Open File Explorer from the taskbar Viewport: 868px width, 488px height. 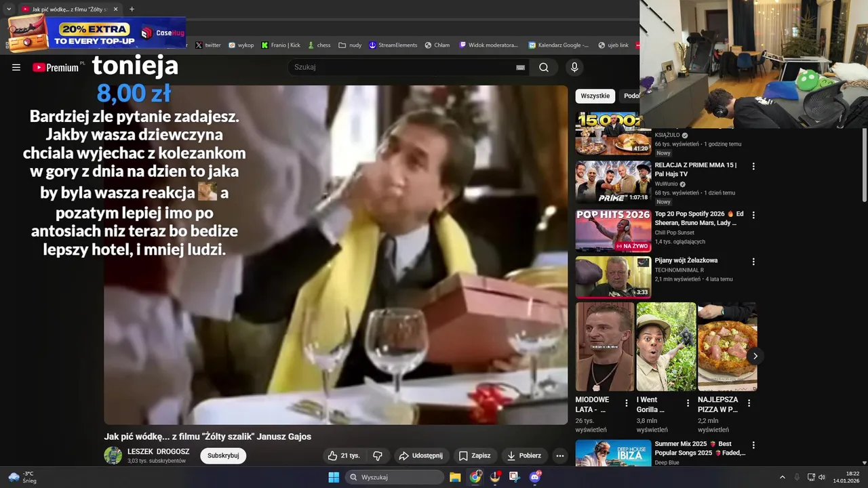[455, 477]
